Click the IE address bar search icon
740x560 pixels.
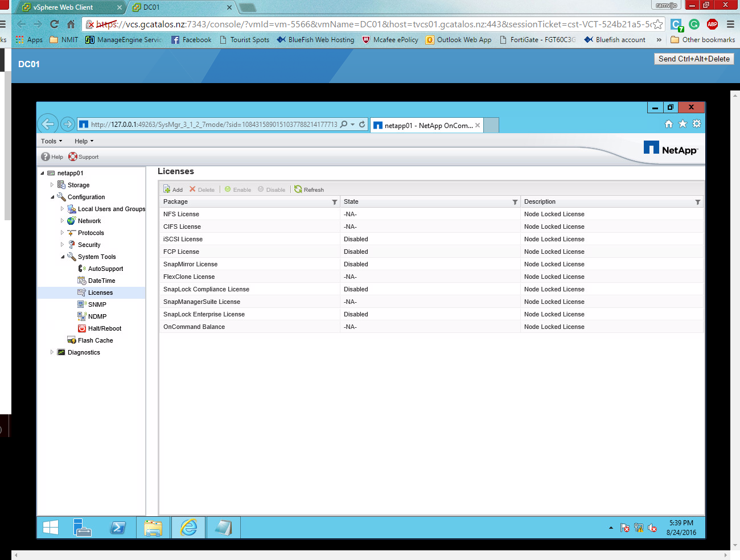(344, 124)
